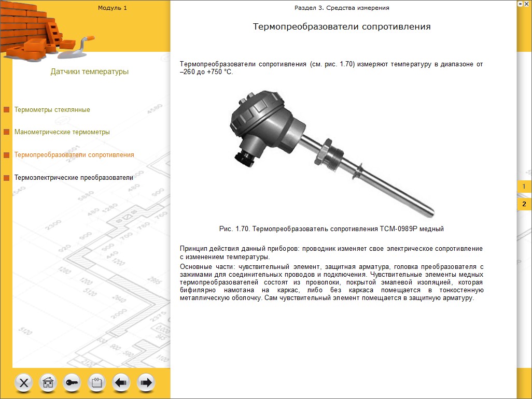Open the notepad icon button

coord(97,383)
